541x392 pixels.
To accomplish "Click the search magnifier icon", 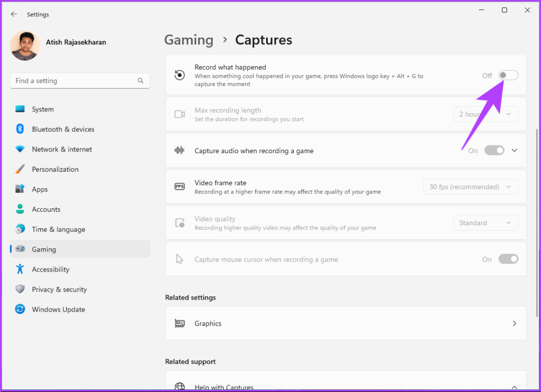I will 141,81.
